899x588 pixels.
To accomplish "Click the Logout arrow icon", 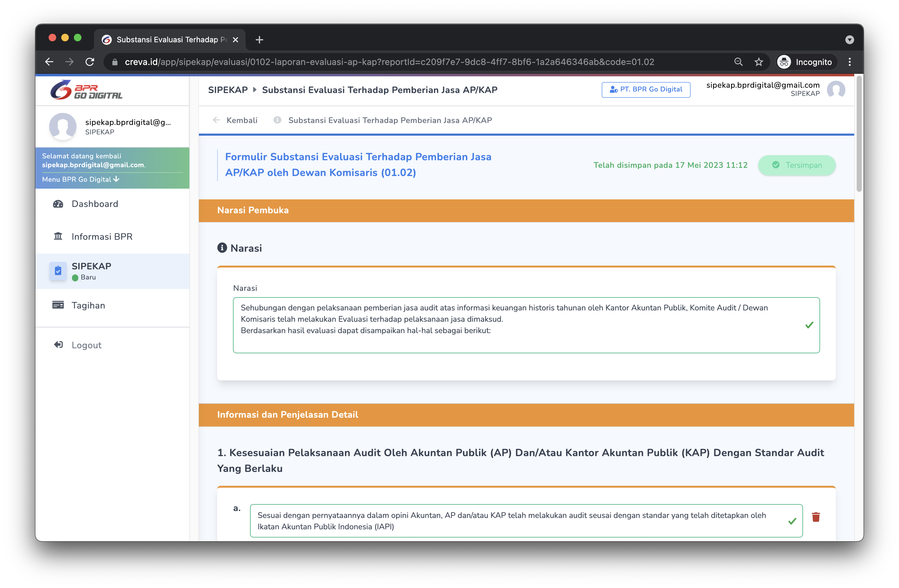I will 58,344.
